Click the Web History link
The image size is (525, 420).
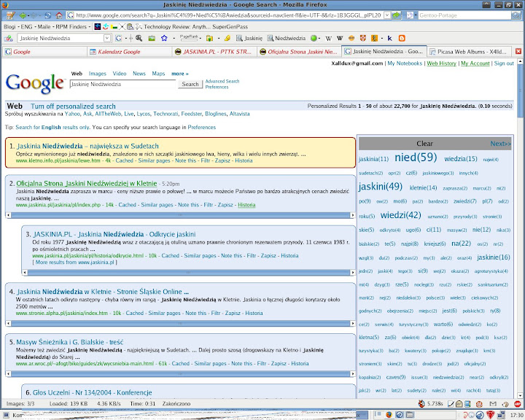click(x=441, y=63)
